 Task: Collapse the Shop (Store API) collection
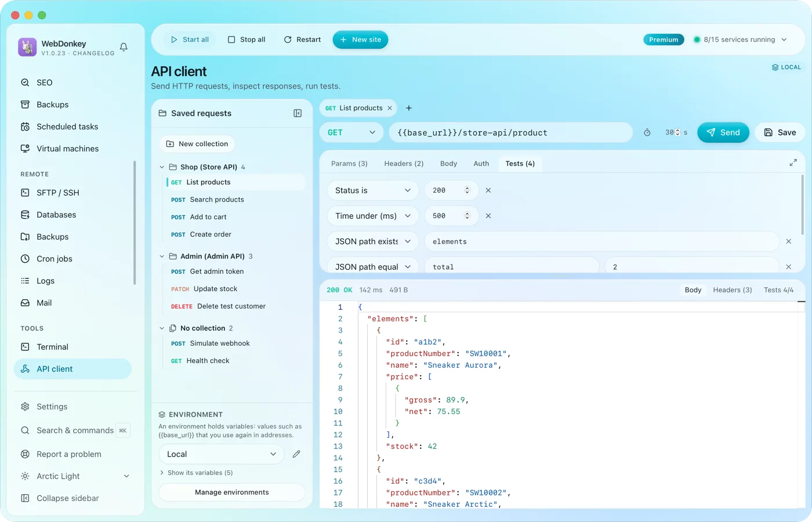pyautogui.click(x=162, y=167)
